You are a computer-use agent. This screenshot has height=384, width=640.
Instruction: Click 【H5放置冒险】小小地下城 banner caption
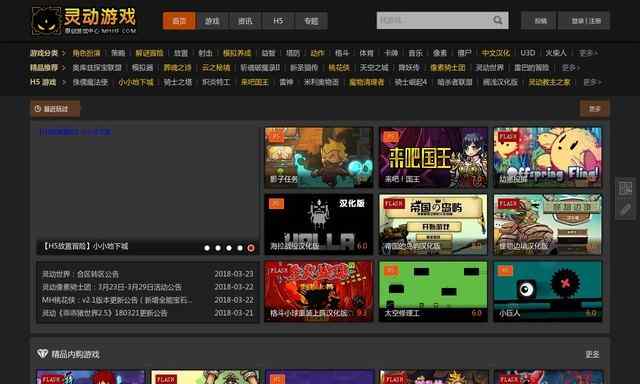click(85, 246)
